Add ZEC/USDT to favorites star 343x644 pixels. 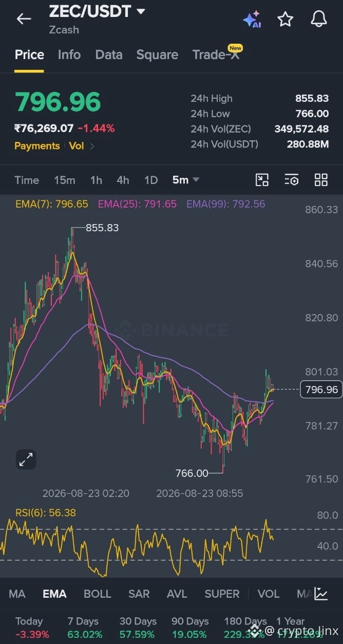tap(285, 19)
